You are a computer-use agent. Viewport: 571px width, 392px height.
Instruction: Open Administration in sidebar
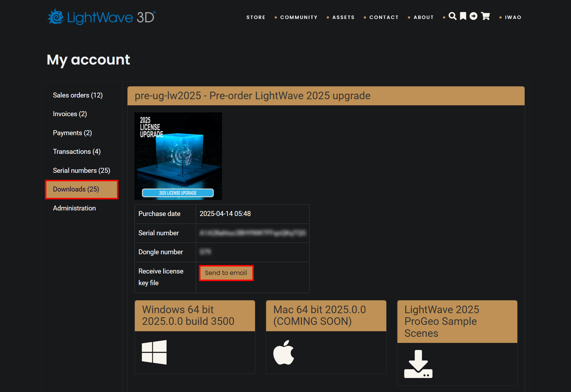tap(74, 208)
